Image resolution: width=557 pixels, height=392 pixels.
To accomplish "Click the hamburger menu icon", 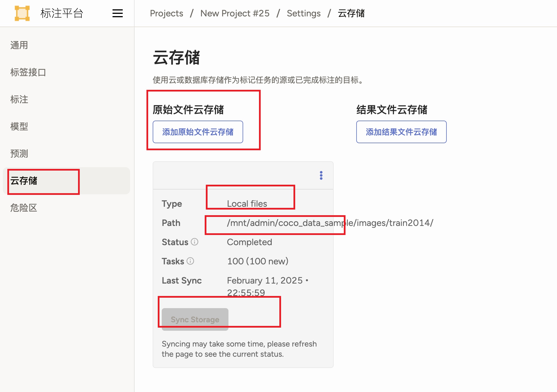I will point(117,13).
